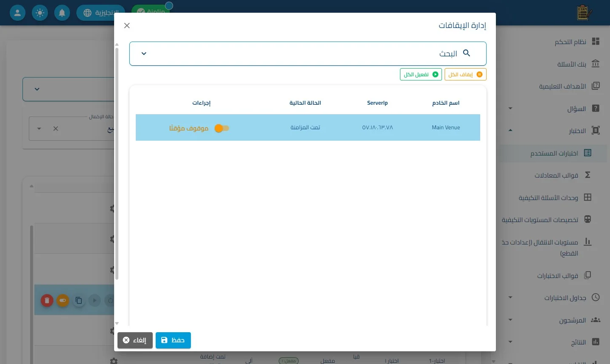
Task: Click the exam app logo icon
Action: pos(584,13)
